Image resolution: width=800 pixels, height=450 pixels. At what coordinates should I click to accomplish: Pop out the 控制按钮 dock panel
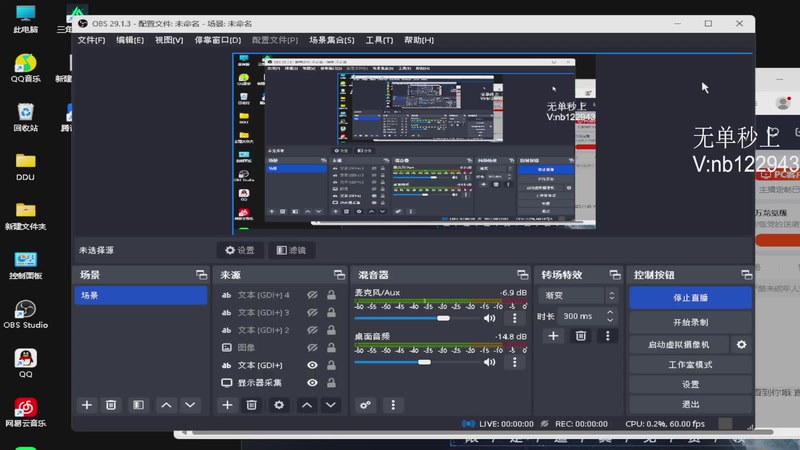pyautogui.click(x=746, y=275)
